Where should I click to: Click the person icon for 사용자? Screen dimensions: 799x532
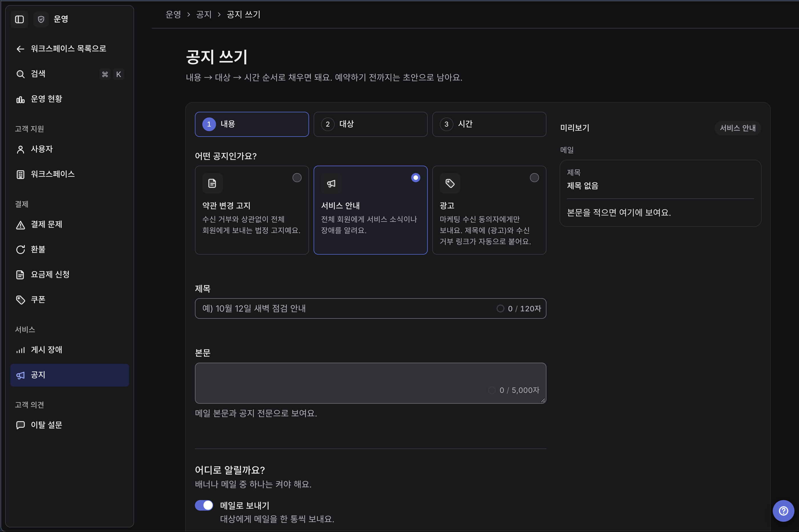click(20, 149)
